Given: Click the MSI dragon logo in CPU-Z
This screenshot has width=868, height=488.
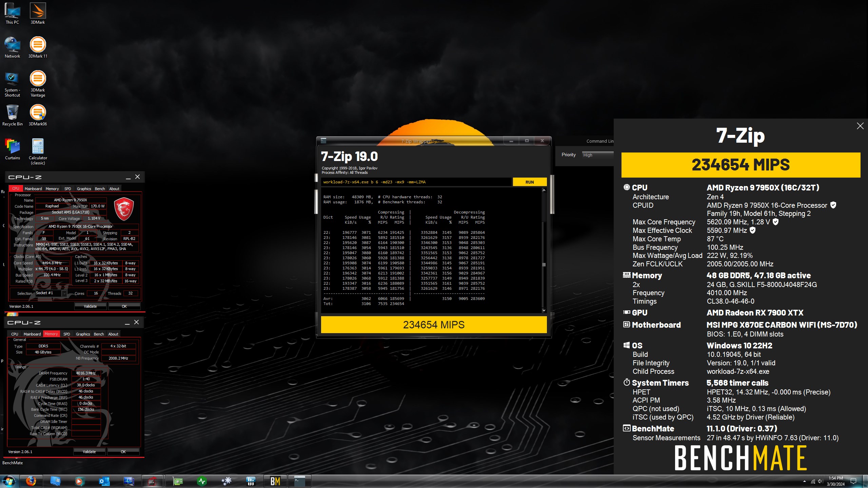Looking at the screenshot, I should point(124,209).
